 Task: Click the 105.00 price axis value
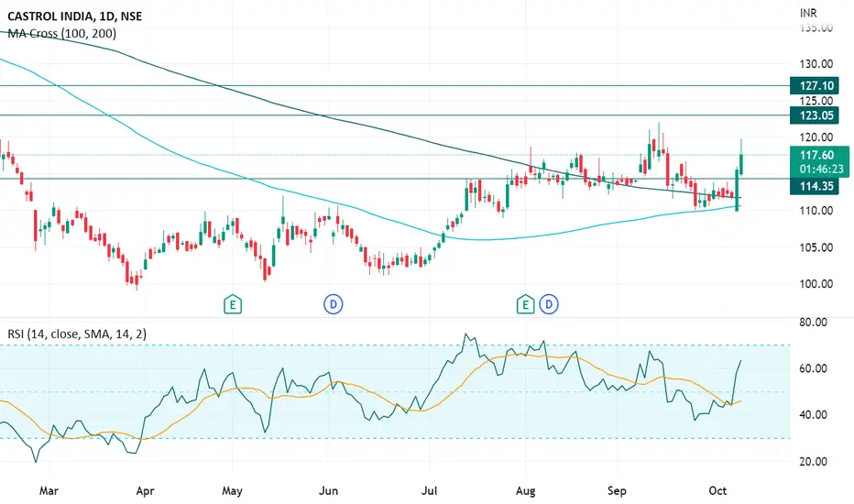coord(816,247)
